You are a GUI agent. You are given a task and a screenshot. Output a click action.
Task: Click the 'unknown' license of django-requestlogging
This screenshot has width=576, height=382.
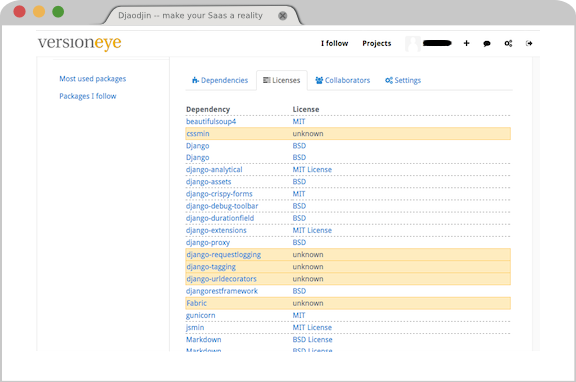(x=308, y=255)
